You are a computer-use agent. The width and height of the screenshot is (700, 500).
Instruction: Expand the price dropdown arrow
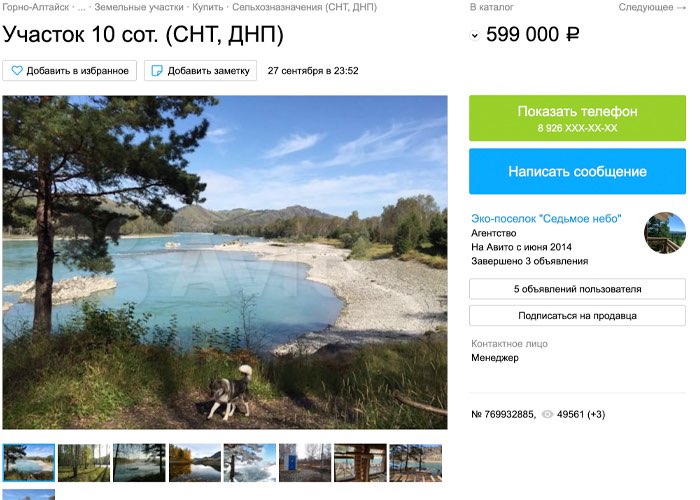click(x=475, y=36)
